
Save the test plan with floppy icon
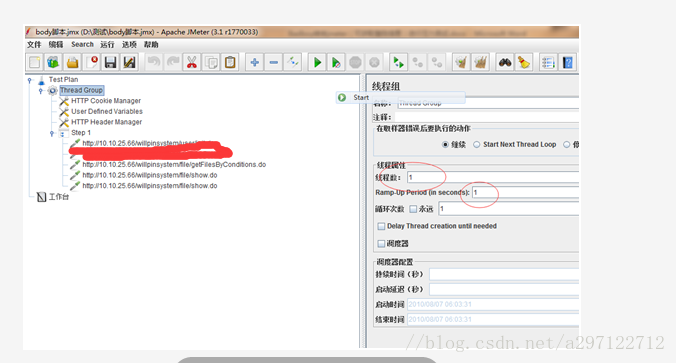coord(110,63)
